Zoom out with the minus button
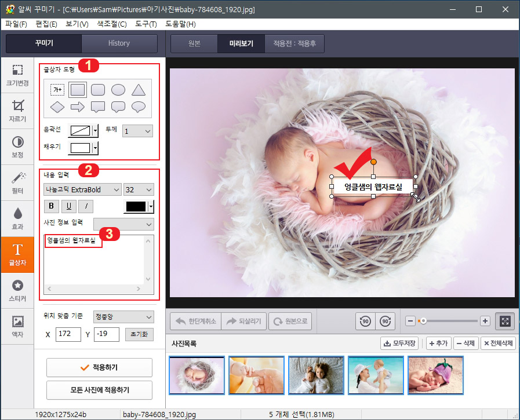This screenshot has height=420, width=520. tap(410, 321)
